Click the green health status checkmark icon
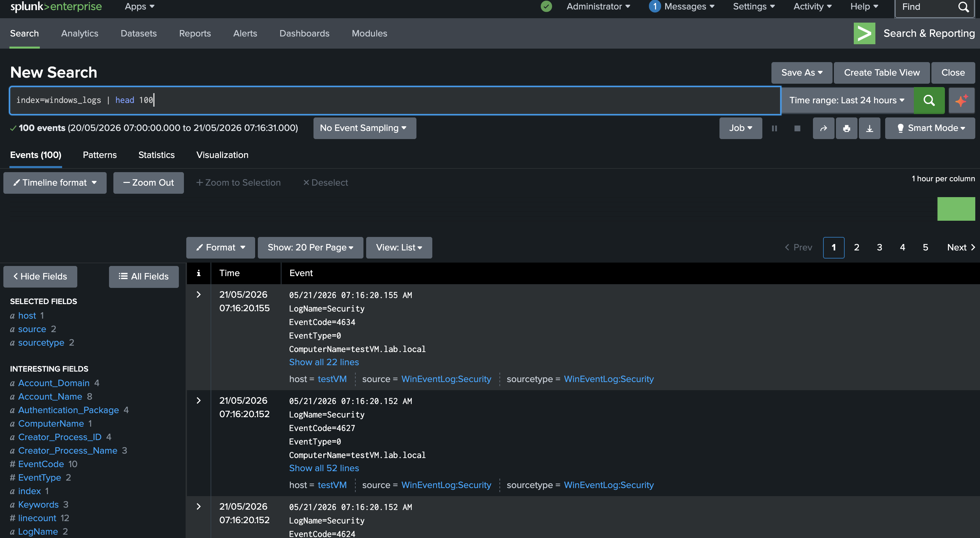This screenshot has height=538, width=980. [x=546, y=6]
